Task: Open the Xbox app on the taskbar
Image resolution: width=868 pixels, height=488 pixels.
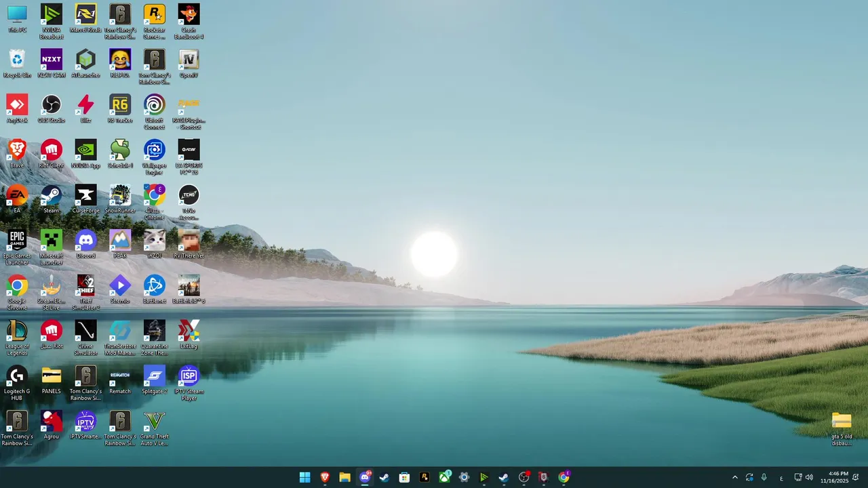Action: [444, 477]
